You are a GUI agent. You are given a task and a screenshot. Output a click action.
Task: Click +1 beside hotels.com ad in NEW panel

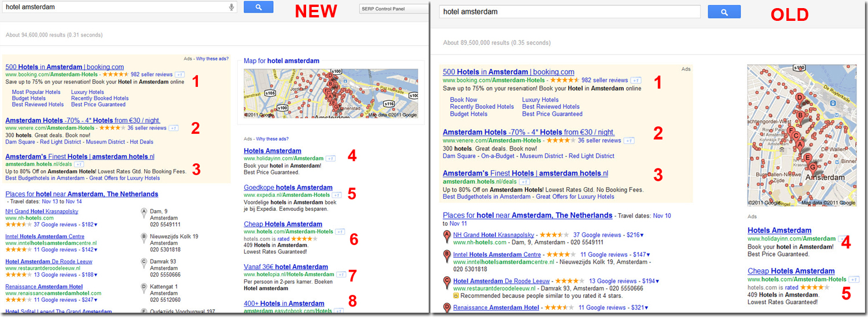coord(340,232)
